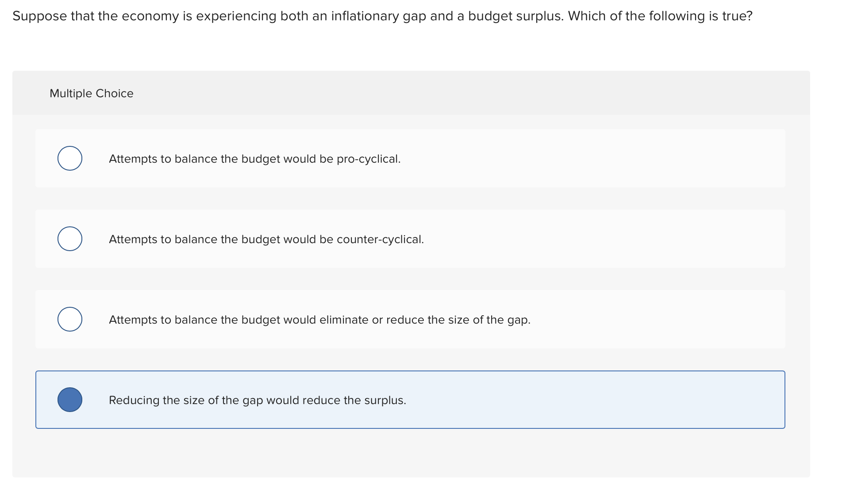Image resolution: width=846 pixels, height=504 pixels.
Task: Click the blue-bordered selected answer card
Action: click(410, 400)
